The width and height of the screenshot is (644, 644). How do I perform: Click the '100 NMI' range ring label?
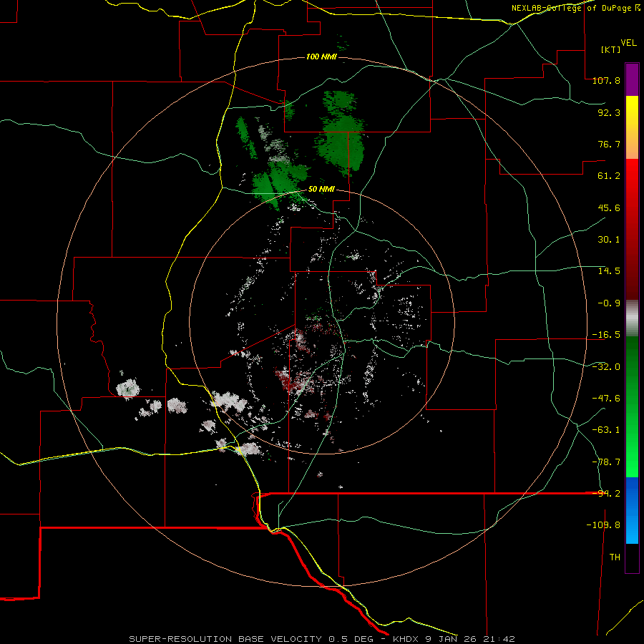coord(321,57)
